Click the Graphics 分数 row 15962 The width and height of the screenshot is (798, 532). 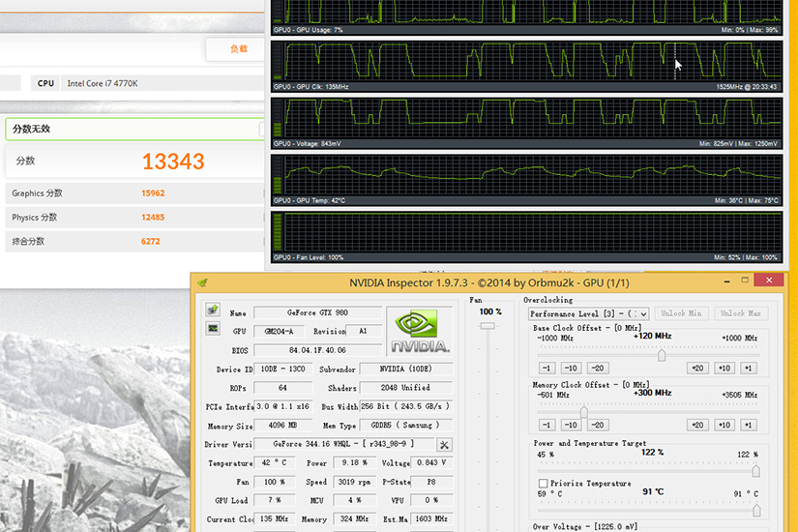[x=134, y=193]
